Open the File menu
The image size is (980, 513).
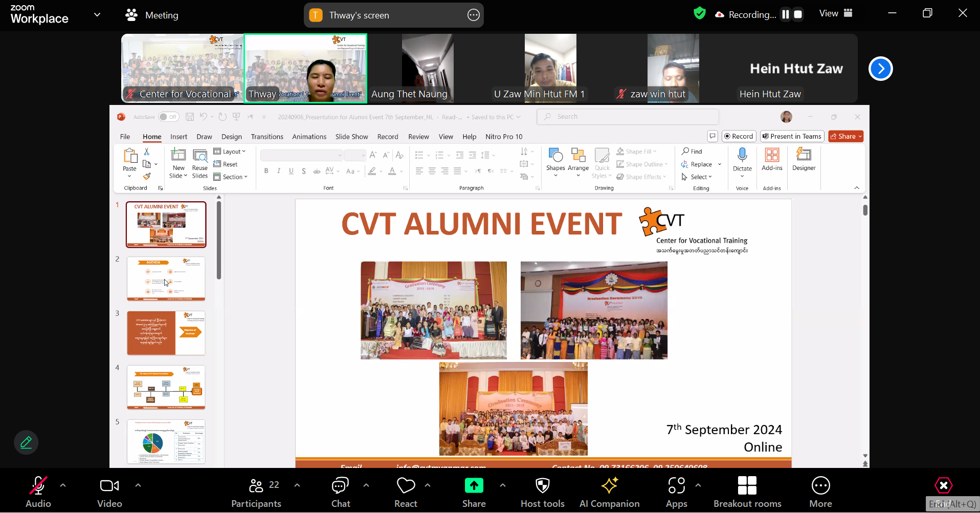(125, 137)
